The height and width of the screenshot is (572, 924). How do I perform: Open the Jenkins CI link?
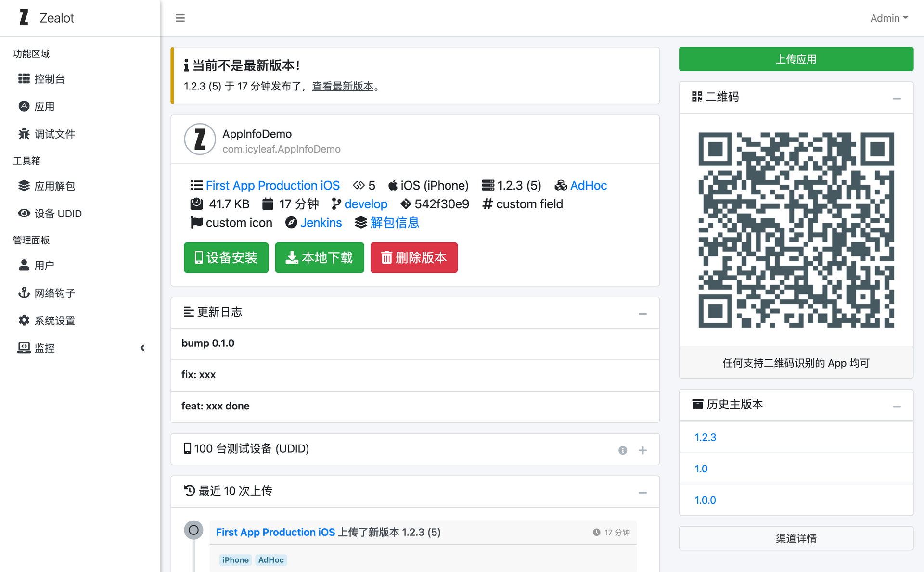point(321,223)
